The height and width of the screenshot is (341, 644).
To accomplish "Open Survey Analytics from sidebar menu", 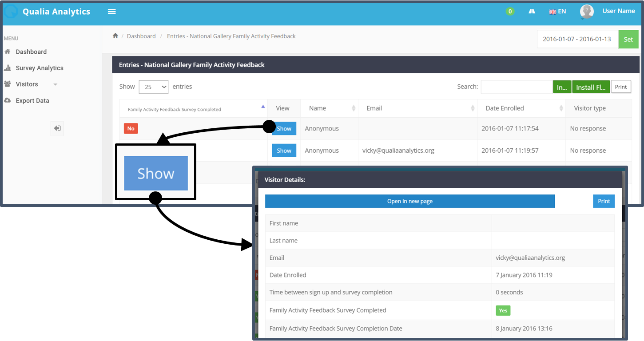I will 39,68.
